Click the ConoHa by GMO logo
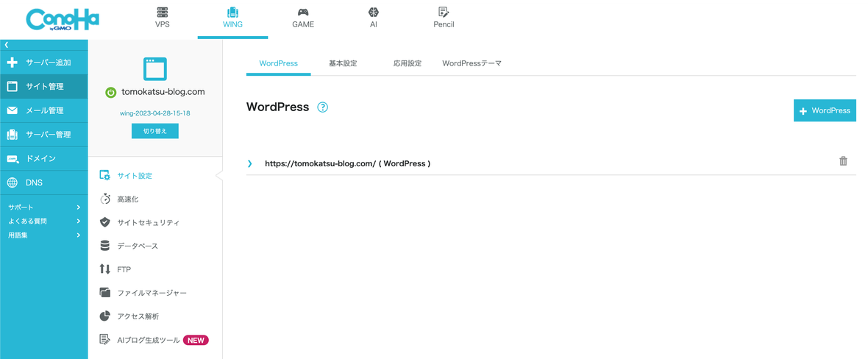Viewport: 868px width, 359px height. (x=63, y=21)
